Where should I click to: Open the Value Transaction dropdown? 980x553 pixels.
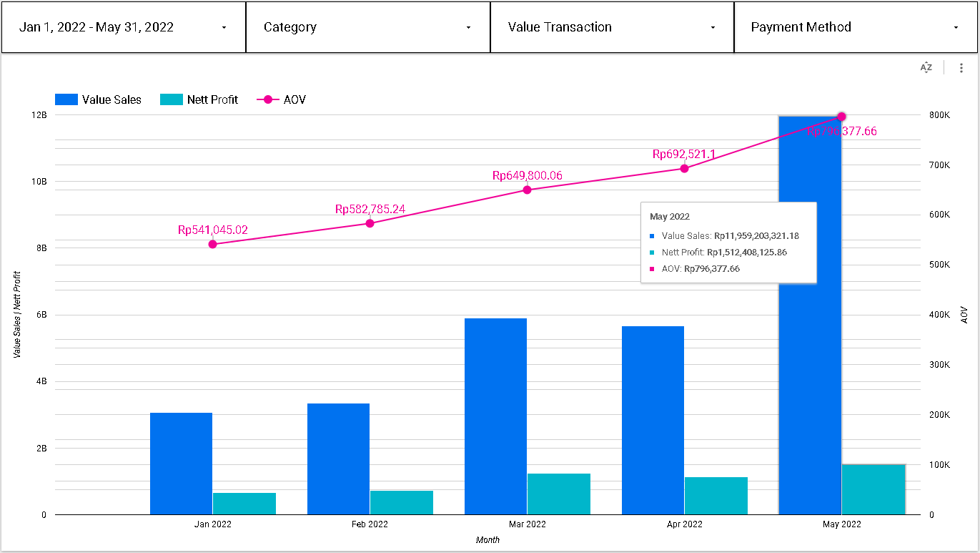click(x=612, y=27)
